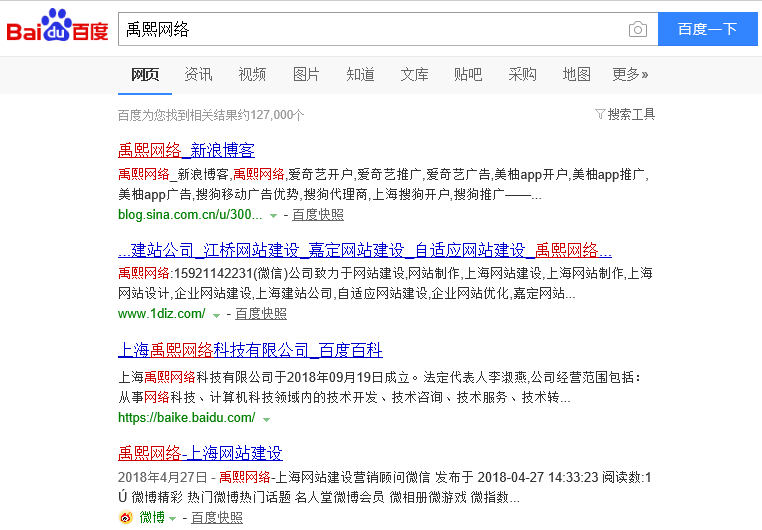The width and height of the screenshot is (762, 530).
Task: Expand arrow next to www.1diz.com URL
Action: (217, 315)
